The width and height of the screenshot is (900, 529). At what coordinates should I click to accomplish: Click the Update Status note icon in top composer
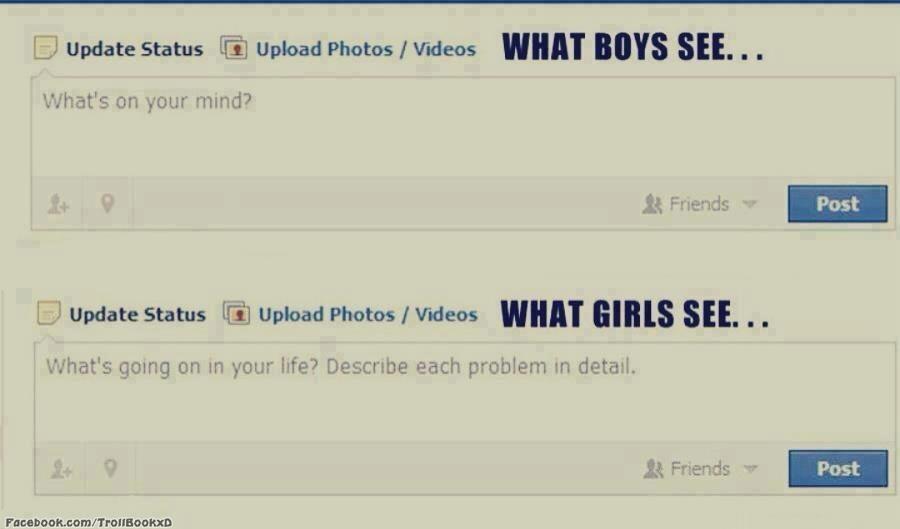pos(45,48)
